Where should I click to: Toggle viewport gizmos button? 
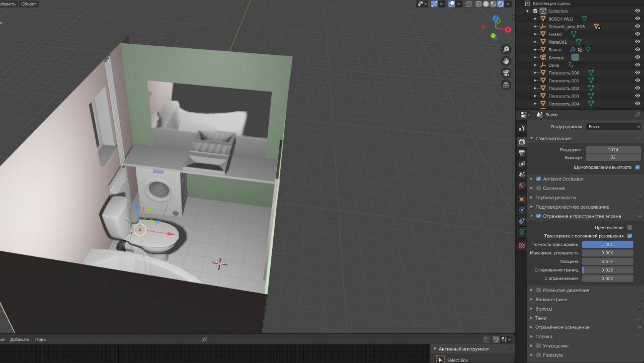tap(434, 4)
